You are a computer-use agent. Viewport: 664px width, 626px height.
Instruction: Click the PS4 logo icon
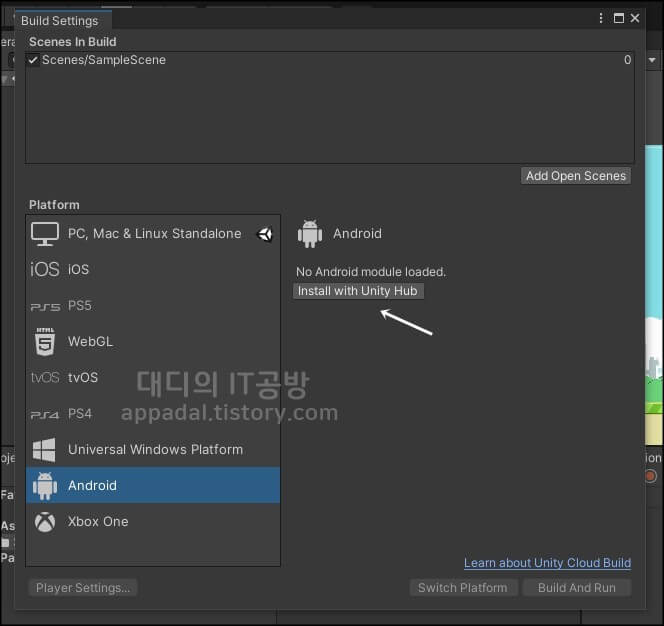click(44, 415)
